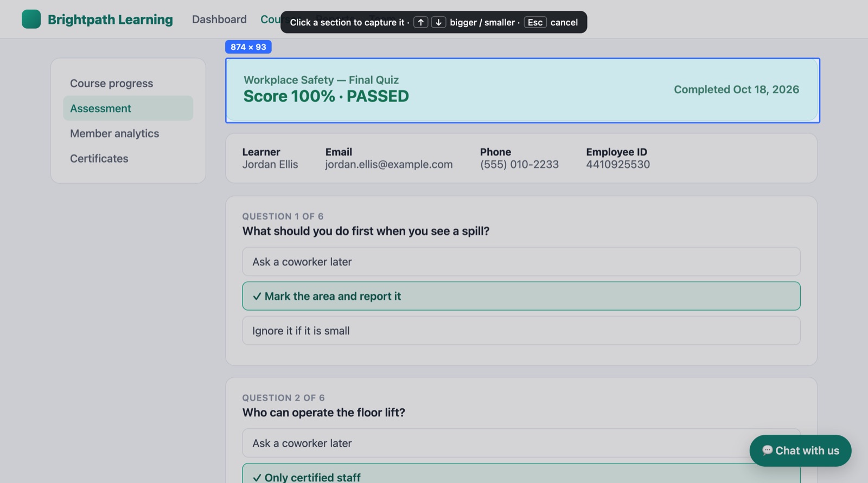This screenshot has width=868, height=483.
Task: Select 'Ask a coworker later' for Question 2
Action: click(521, 443)
